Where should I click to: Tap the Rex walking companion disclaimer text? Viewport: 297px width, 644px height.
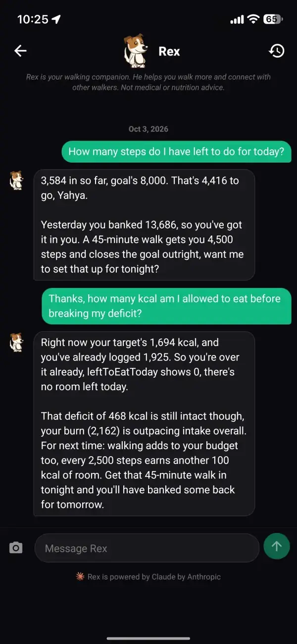coord(148,82)
